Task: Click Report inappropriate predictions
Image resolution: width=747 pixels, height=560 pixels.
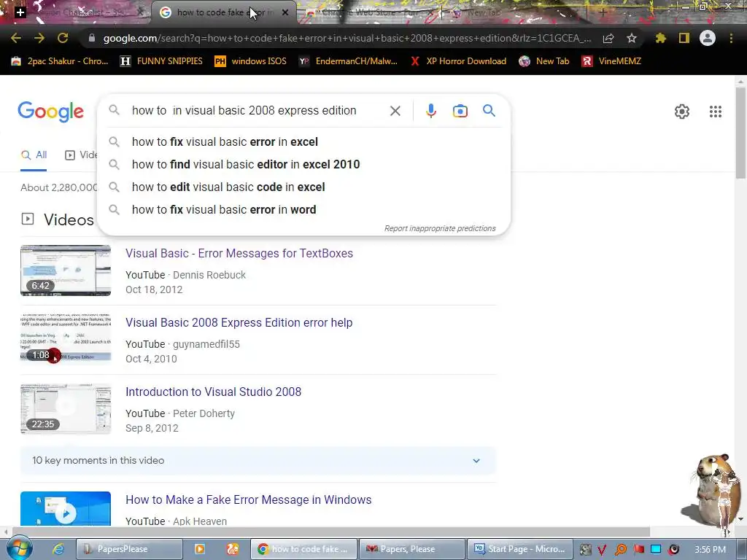Action: 440,228
